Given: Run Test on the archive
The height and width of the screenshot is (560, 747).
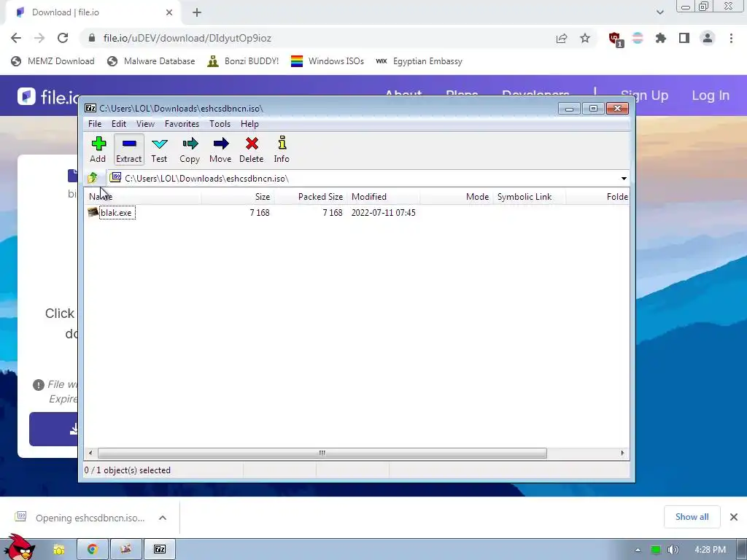Looking at the screenshot, I should [x=159, y=149].
